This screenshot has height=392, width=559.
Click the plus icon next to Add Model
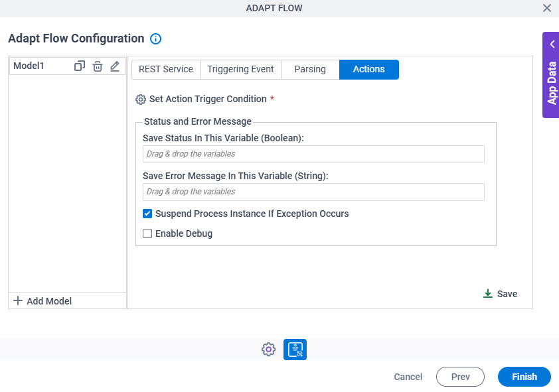click(18, 301)
